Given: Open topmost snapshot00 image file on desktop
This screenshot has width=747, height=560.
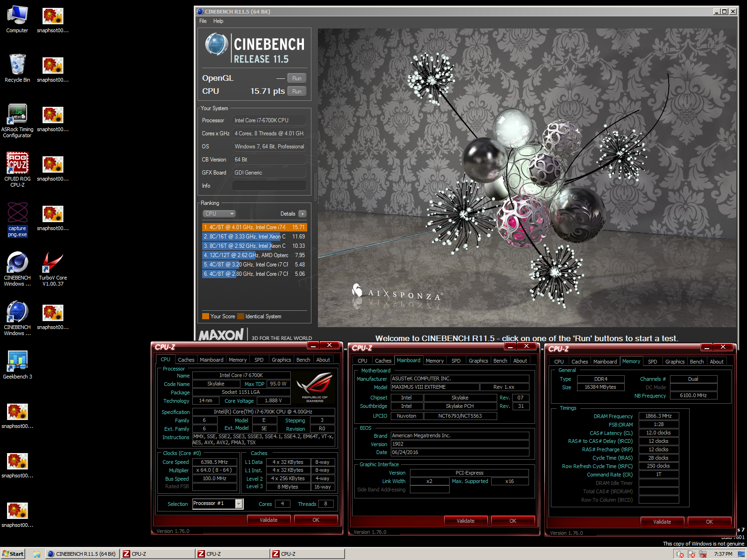Looking at the screenshot, I should click(53, 20).
